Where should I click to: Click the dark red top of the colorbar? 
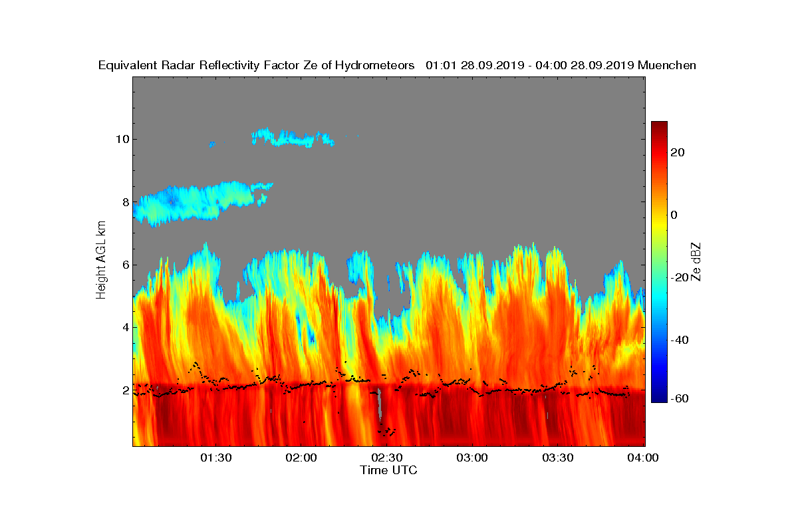pyautogui.click(x=659, y=128)
